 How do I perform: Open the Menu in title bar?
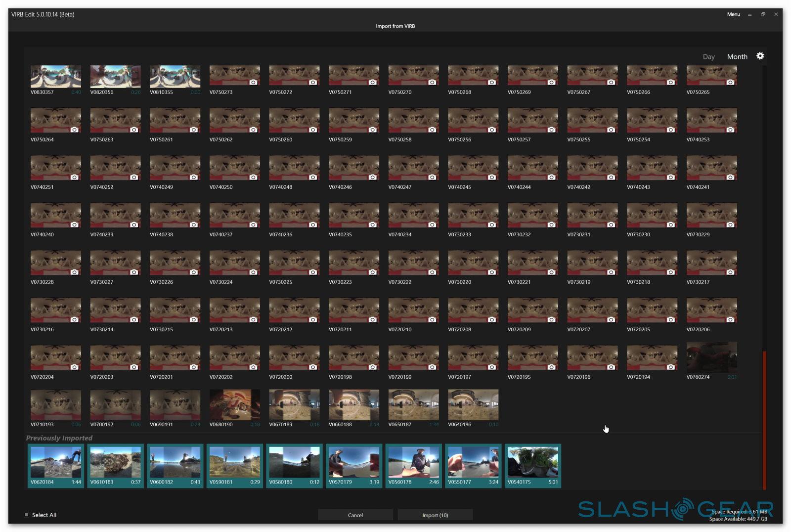733,14
